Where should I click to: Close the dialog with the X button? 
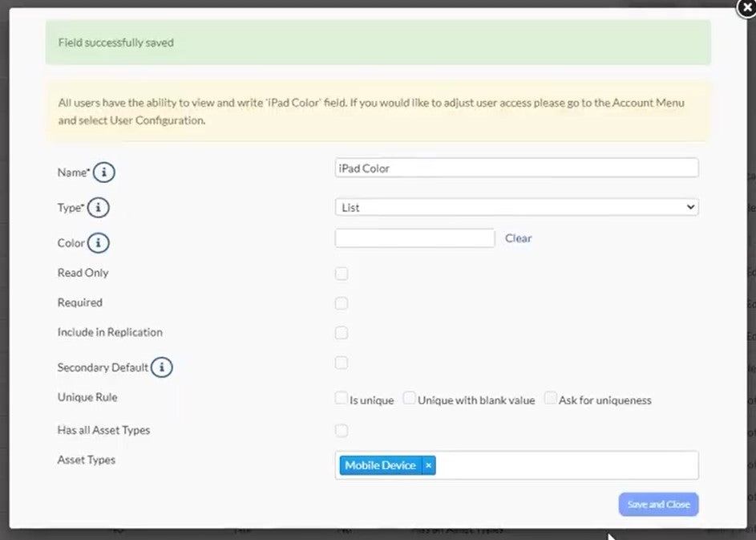[x=747, y=8]
